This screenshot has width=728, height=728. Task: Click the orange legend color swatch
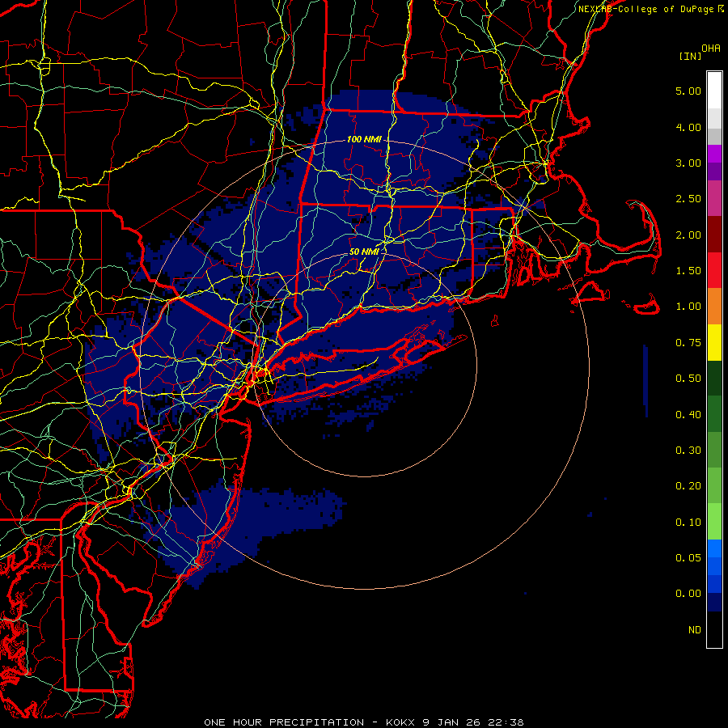click(x=714, y=306)
